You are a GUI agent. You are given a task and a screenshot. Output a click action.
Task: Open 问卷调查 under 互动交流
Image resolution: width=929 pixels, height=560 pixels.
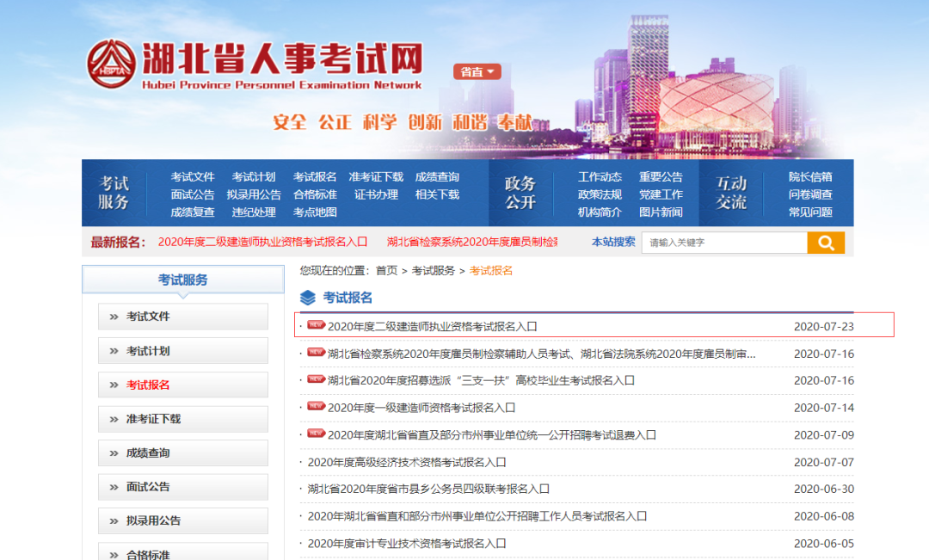point(810,194)
